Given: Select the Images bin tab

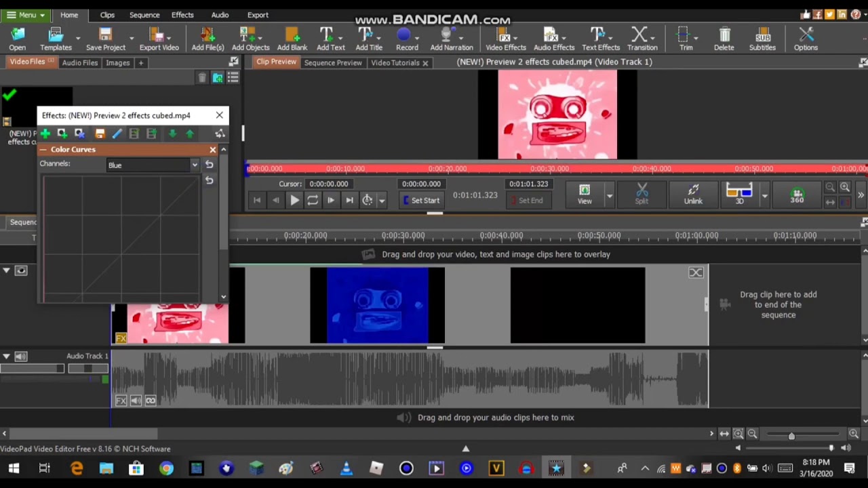Looking at the screenshot, I should tap(117, 62).
